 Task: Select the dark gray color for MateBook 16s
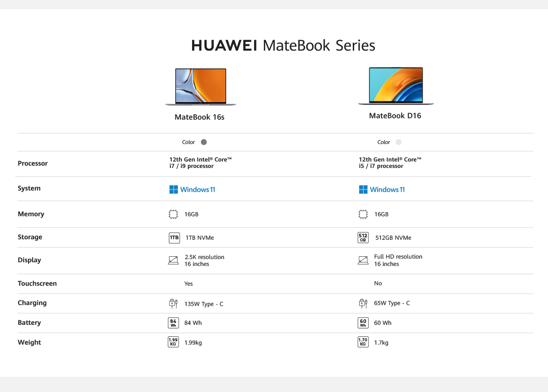coord(204,142)
